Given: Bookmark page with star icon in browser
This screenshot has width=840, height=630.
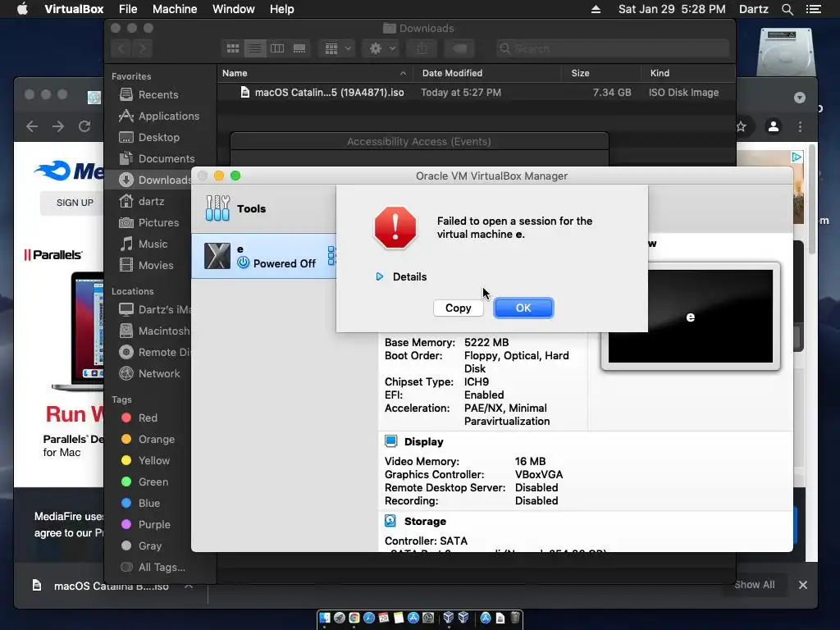Looking at the screenshot, I should click(x=741, y=126).
